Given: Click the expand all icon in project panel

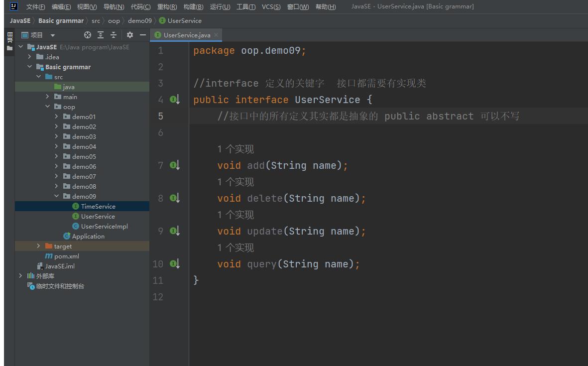Looking at the screenshot, I should [x=101, y=35].
